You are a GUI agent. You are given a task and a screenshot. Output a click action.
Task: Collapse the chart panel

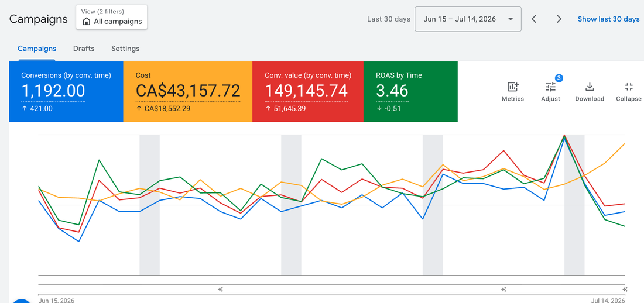tap(628, 92)
